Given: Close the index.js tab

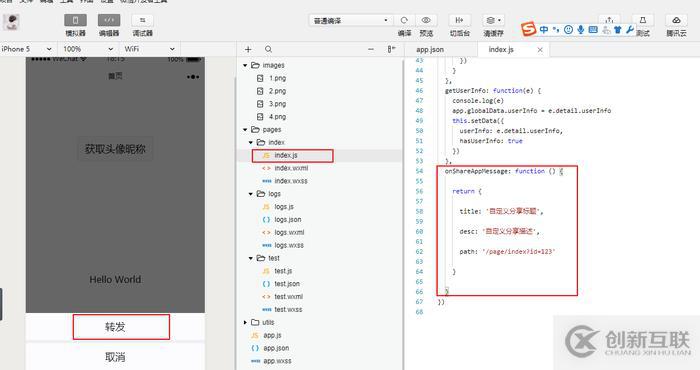Looking at the screenshot, I should point(540,50).
